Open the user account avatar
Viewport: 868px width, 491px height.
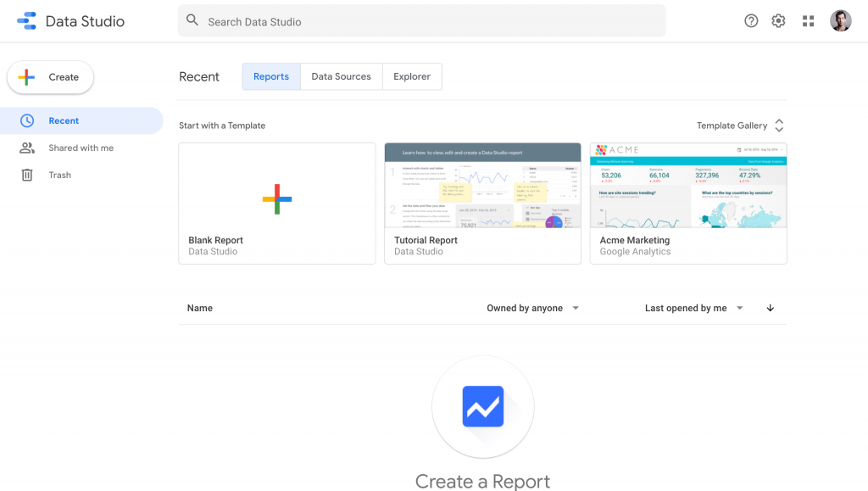[x=840, y=21]
